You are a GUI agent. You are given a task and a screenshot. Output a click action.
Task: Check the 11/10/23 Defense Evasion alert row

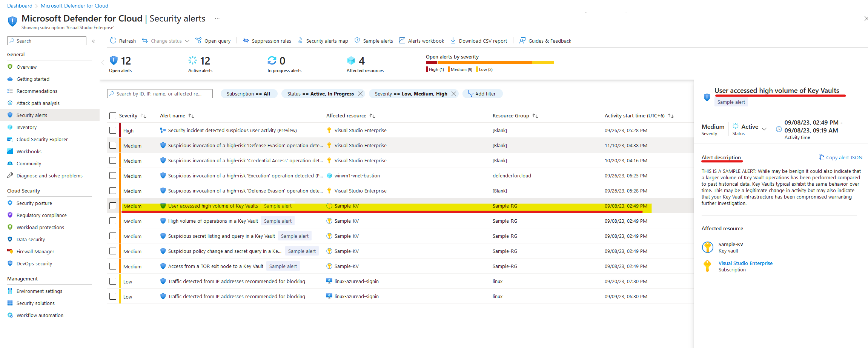[x=113, y=145]
